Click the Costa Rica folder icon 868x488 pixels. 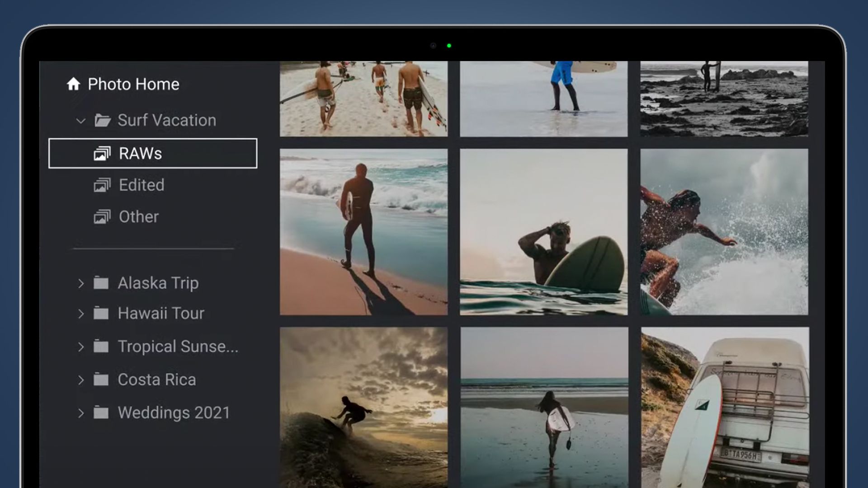coord(101,379)
